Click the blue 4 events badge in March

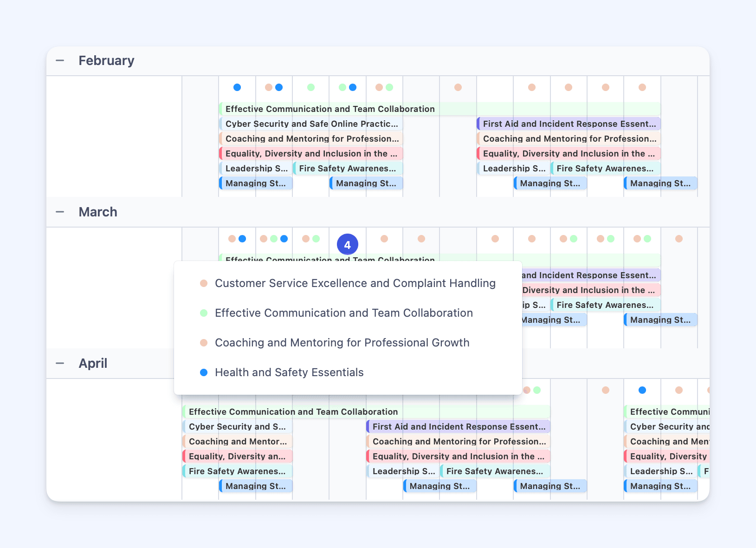347,245
